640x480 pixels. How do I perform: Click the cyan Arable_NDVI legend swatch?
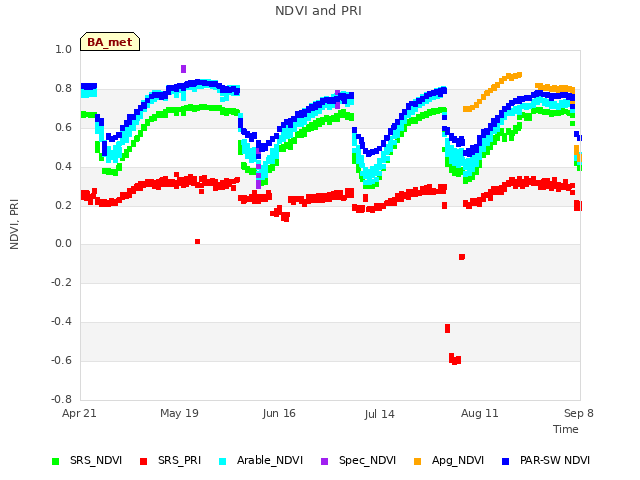coord(222,461)
